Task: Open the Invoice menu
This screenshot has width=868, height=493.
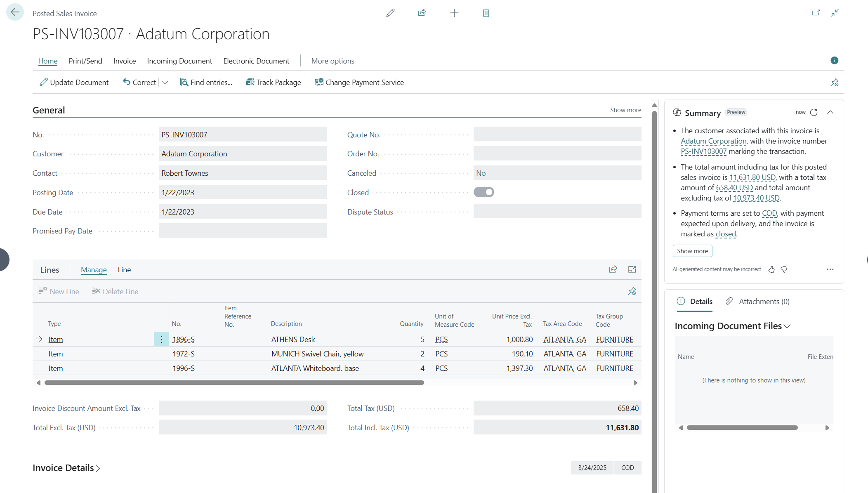Action: (125, 61)
